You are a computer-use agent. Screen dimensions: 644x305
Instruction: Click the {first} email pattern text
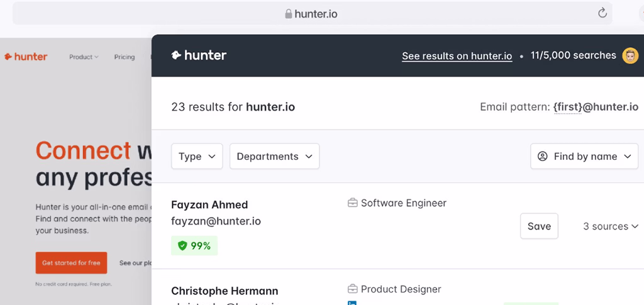[568, 108]
